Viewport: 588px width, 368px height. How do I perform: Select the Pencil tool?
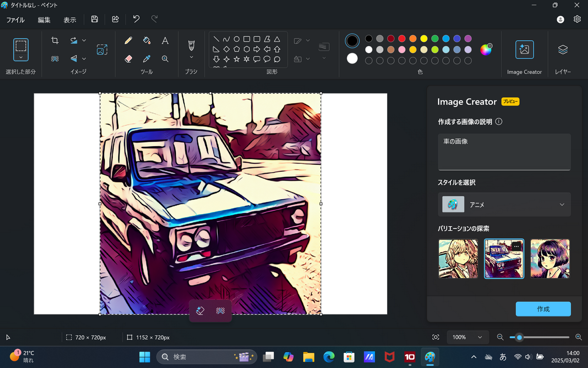[128, 40]
